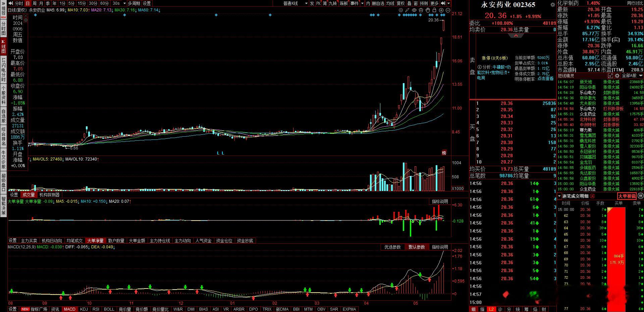Open the chart settings gear icon
The width and height of the screenshot is (644, 312).
pyautogui.click(x=400, y=10)
